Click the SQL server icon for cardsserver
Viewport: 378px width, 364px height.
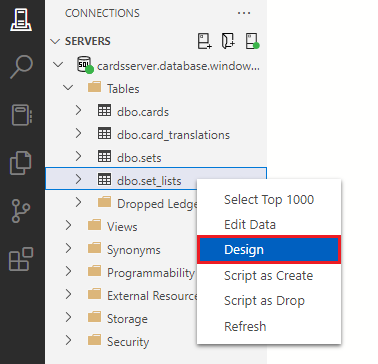(x=85, y=65)
